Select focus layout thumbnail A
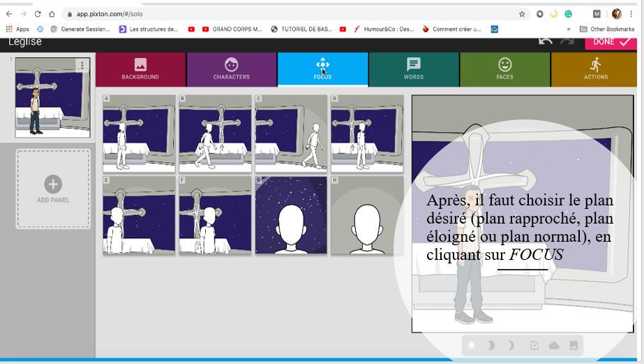Screen dimensions: 644x364 [139, 133]
